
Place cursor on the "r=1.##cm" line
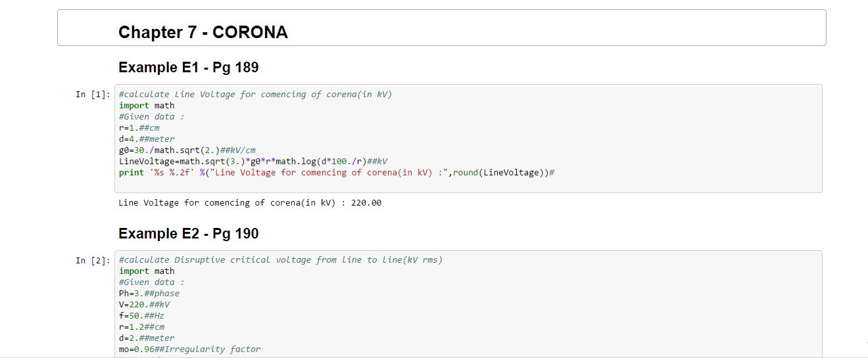click(x=139, y=128)
